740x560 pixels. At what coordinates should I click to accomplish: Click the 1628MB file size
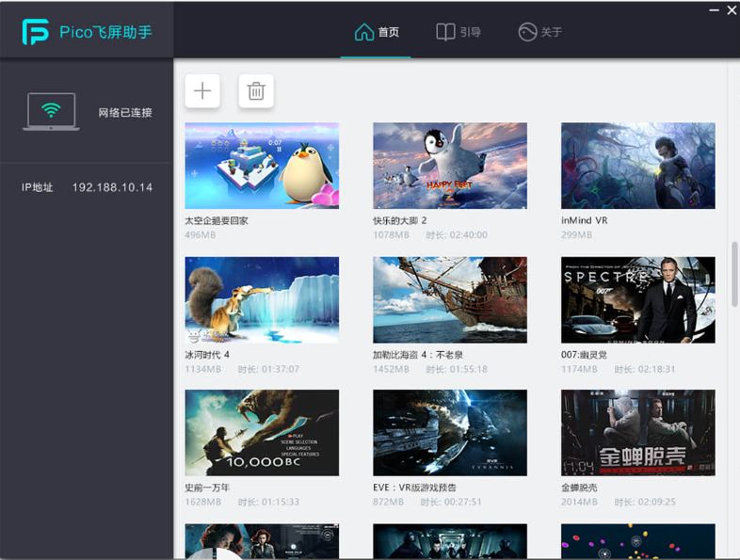pos(203,502)
